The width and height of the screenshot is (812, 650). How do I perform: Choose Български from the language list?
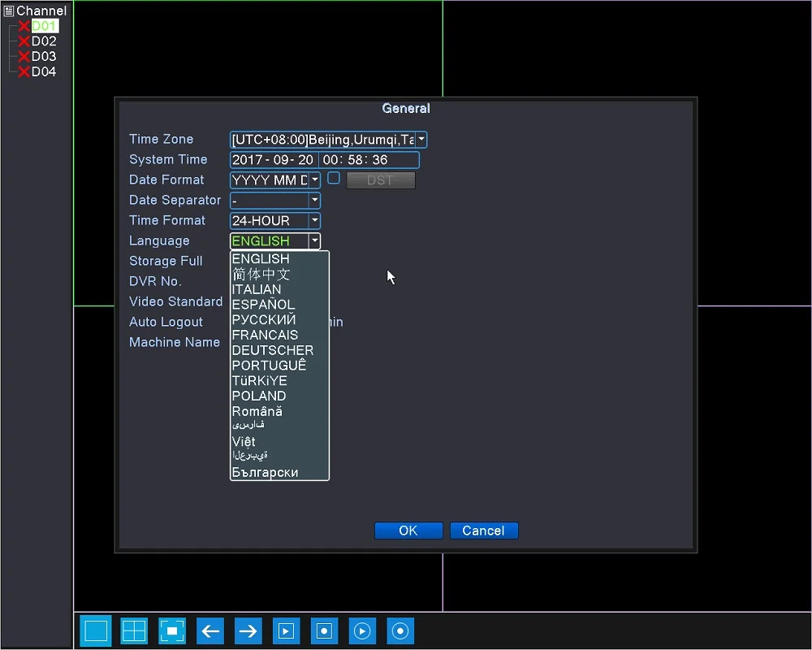279,472
